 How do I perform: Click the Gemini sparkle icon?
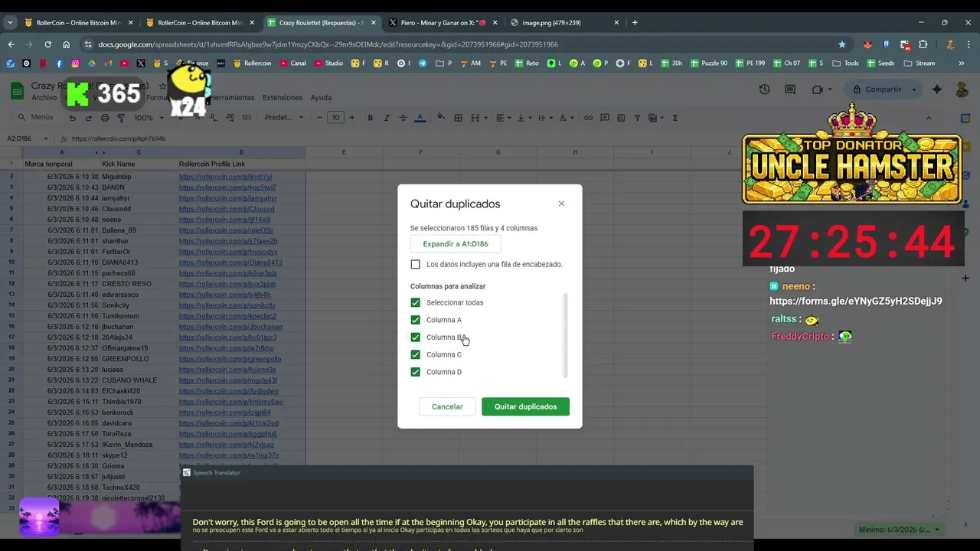[937, 90]
